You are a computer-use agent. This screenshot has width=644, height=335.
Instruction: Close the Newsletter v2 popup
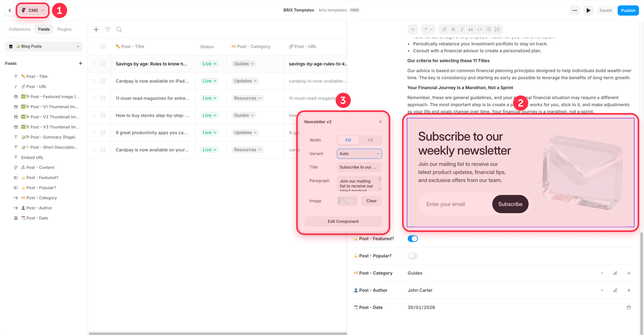380,122
